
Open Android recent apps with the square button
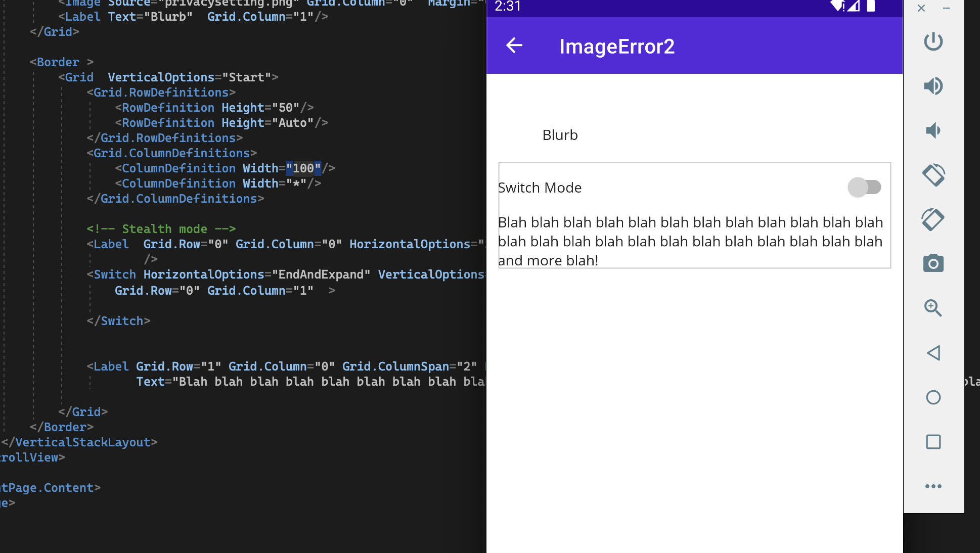(x=933, y=442)
